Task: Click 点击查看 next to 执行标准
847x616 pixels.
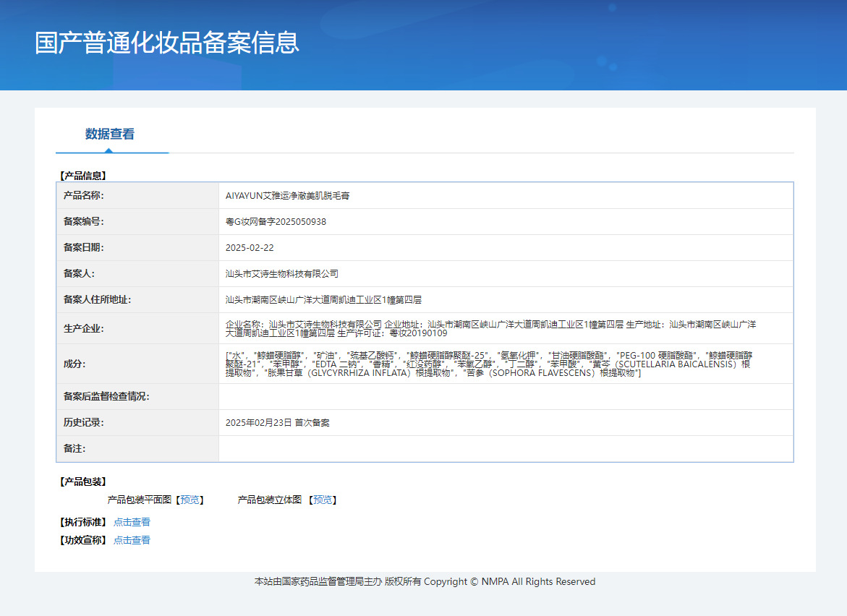Action: click(132, 522)
